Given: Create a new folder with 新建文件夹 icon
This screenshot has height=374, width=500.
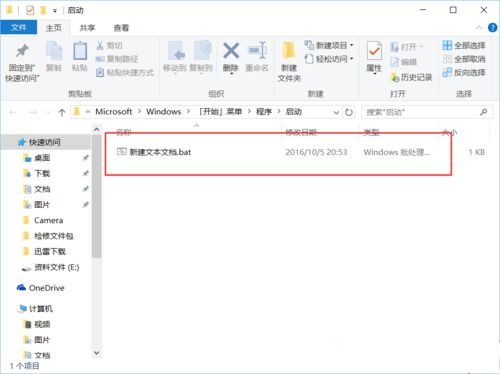Looking at the screenshot, I should point(289,52).
